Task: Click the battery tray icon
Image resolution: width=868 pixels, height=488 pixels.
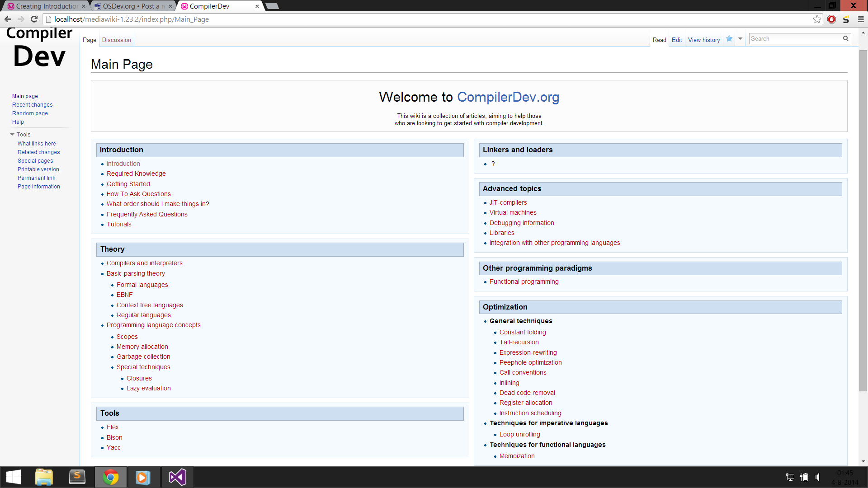Action: [x=804, y=477]
